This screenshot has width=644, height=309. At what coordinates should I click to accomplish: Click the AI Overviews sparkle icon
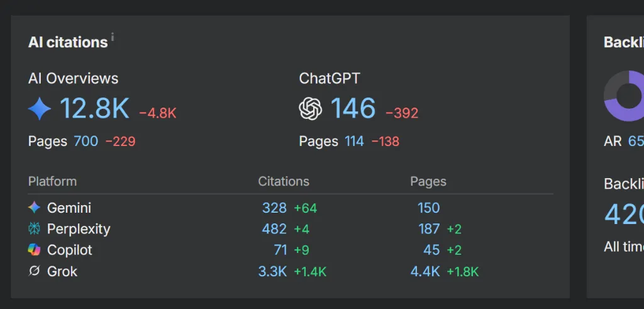(40, 109)
